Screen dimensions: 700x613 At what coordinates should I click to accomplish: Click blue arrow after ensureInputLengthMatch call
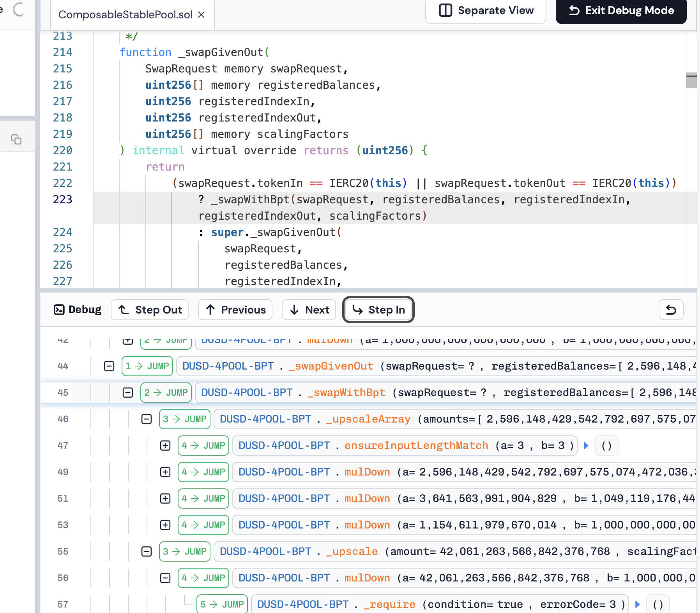click(586, 446)
